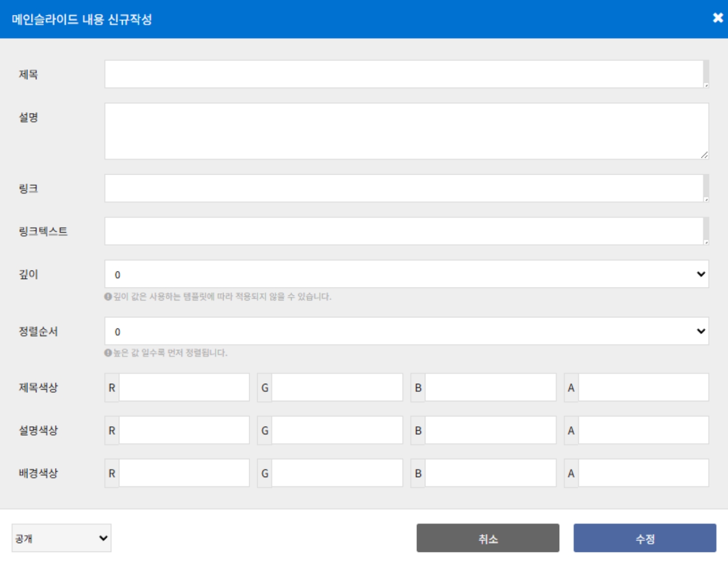Click the 배경색상 B value field
Screen dimensions: 728x562
tap(490, 473)
